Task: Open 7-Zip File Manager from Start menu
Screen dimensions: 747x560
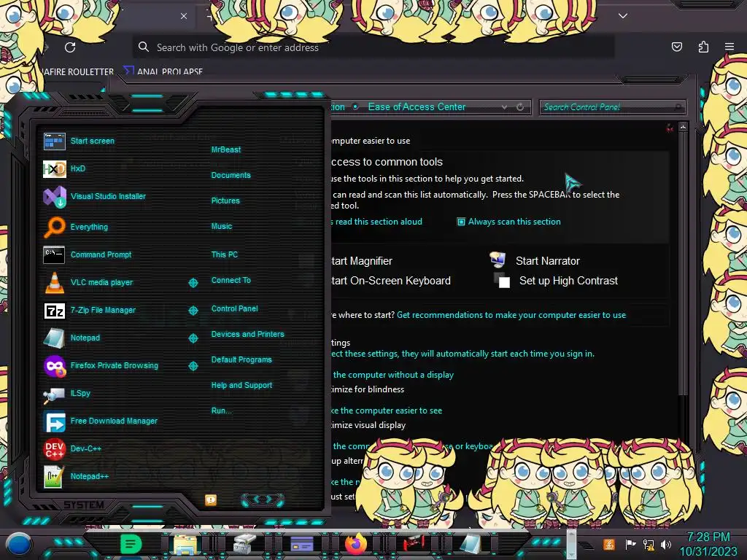Action: [x=90, y=311]
